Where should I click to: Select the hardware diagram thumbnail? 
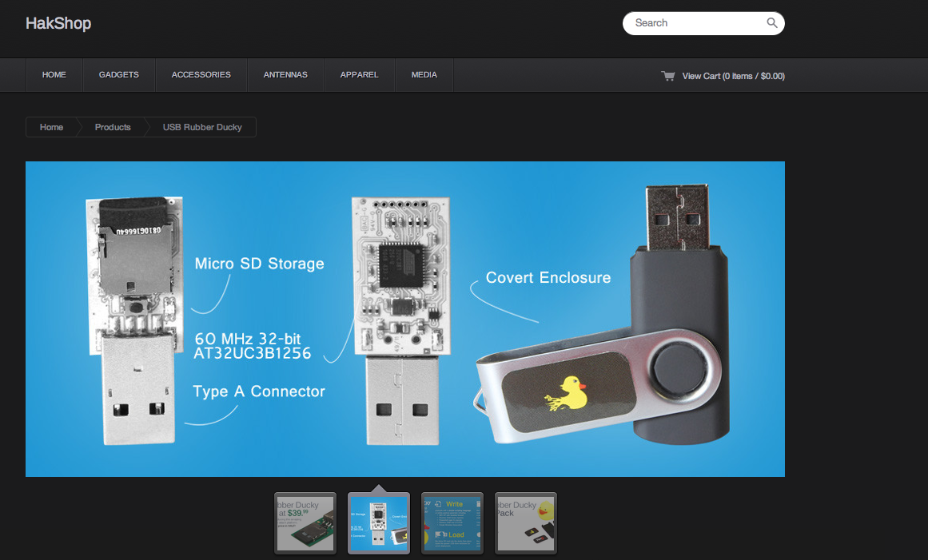[x=379, y=523]
